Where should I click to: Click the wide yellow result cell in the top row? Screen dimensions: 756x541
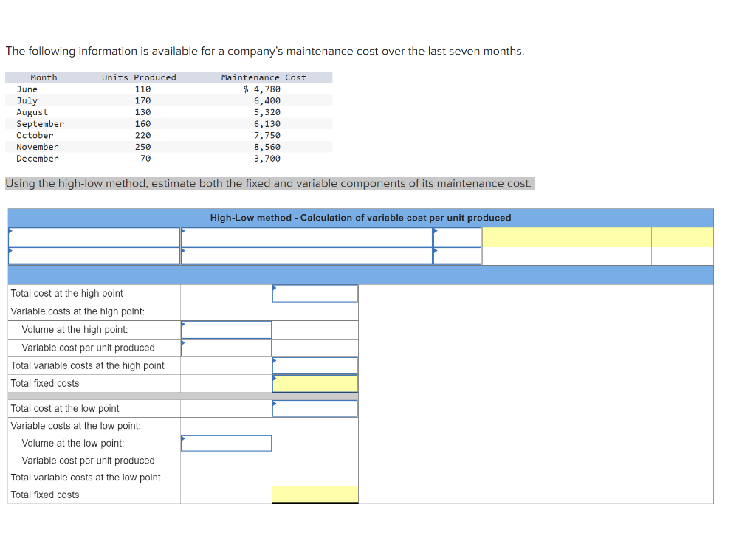pos(566,237)
